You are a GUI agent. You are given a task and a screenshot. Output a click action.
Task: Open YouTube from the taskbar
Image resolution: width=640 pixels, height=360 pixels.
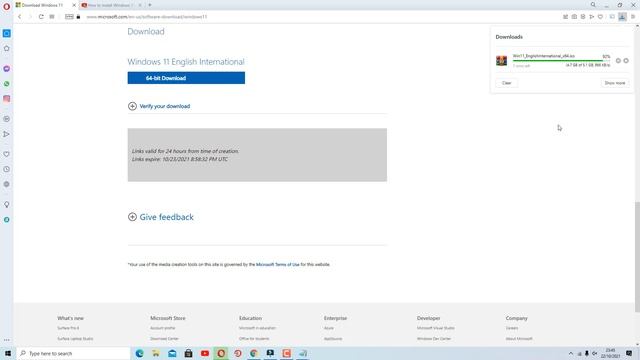pyautogui.click(x=205, y=353)
